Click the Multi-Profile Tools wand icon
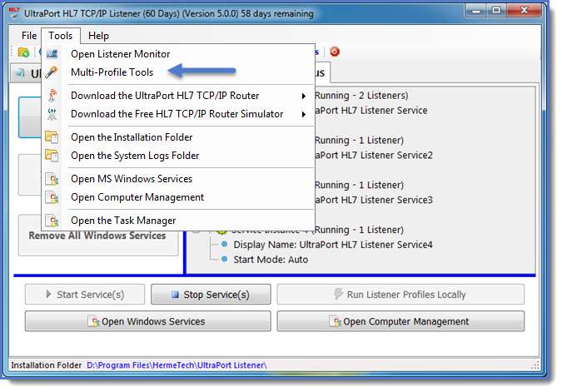 tap(52, 72)
